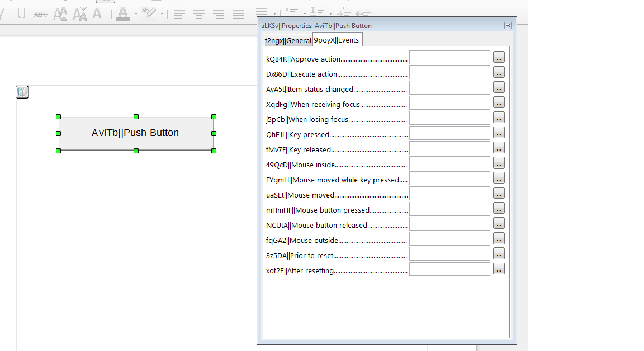The width and height of the screenshot is (644, 351).
Task: Toggle underline formatting in toolbar
Action: [x=22, y=14]
